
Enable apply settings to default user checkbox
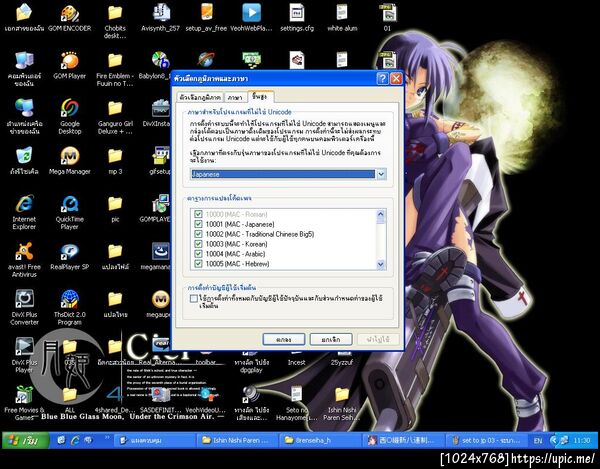(x=194, y=298)
